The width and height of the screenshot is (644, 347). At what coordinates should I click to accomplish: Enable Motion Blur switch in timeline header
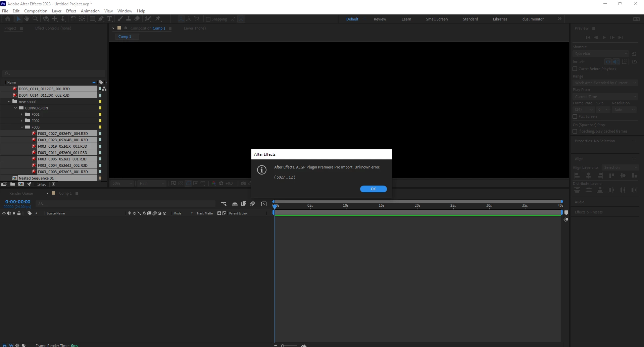(252, 204)
